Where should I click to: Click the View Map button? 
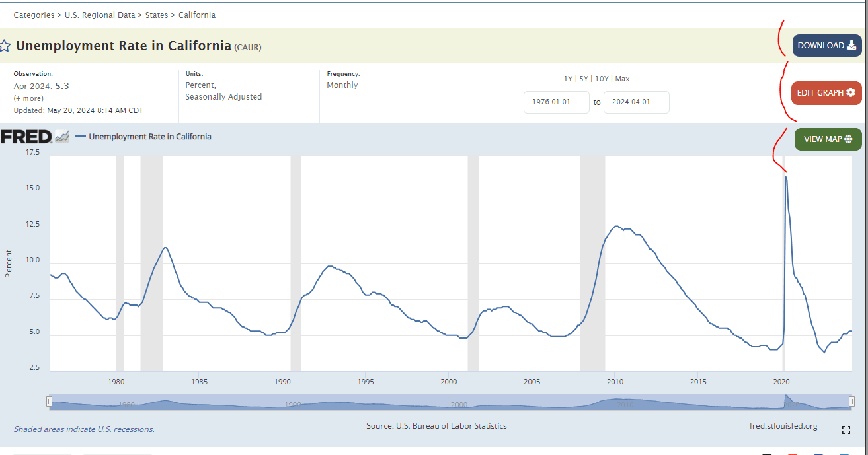coord(828,139)
